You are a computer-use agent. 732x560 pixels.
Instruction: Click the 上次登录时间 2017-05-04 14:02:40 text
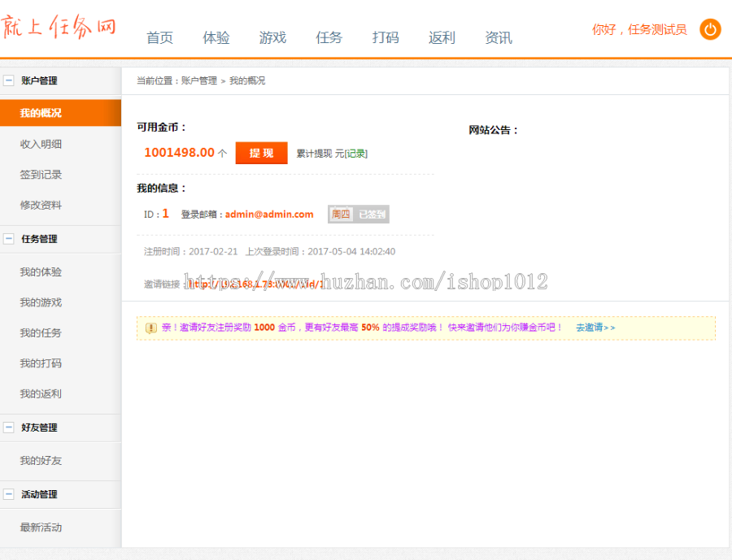[320, 251]
